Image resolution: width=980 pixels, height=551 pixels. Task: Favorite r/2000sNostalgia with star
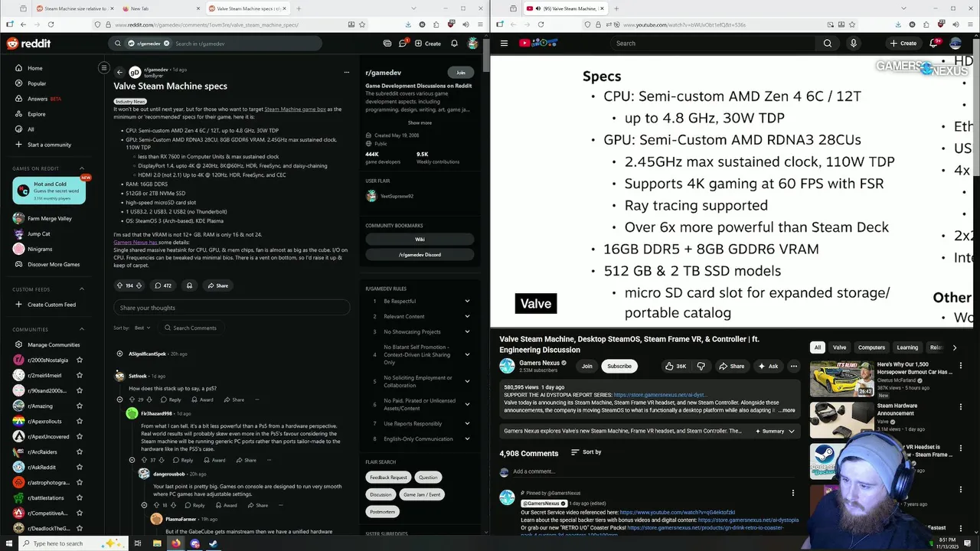click(x=80, y=360)
